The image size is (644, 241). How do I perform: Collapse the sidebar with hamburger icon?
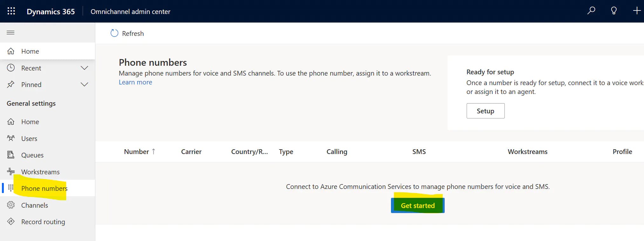[x=10, y=32]
